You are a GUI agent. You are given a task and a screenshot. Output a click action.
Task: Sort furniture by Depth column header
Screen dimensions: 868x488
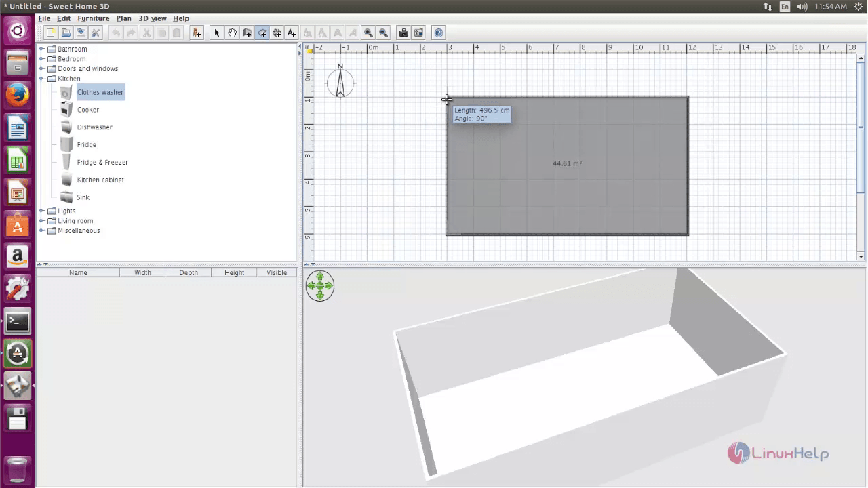tap(189, 272)
